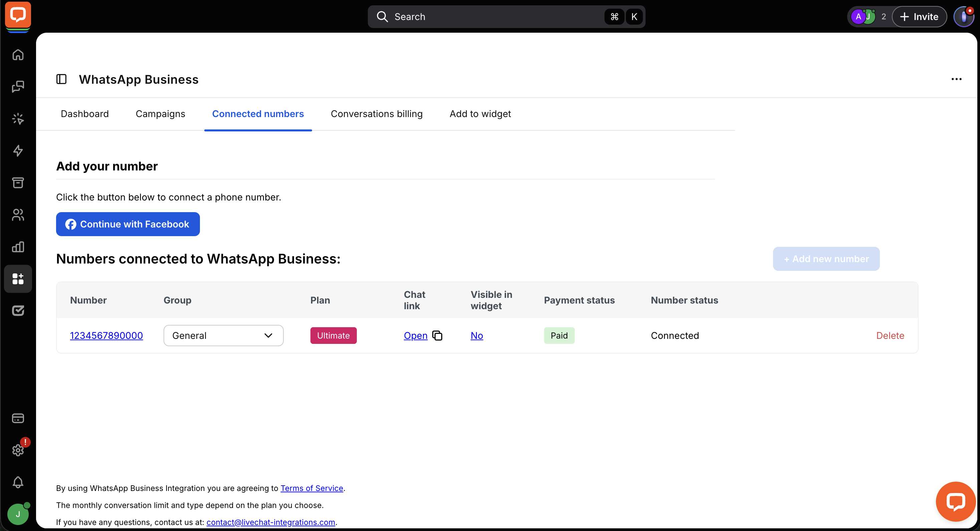This screenshot has width=980, height=531.
Task: Open the Apps marketplace grid icon
Action: (x=18, y=279)
